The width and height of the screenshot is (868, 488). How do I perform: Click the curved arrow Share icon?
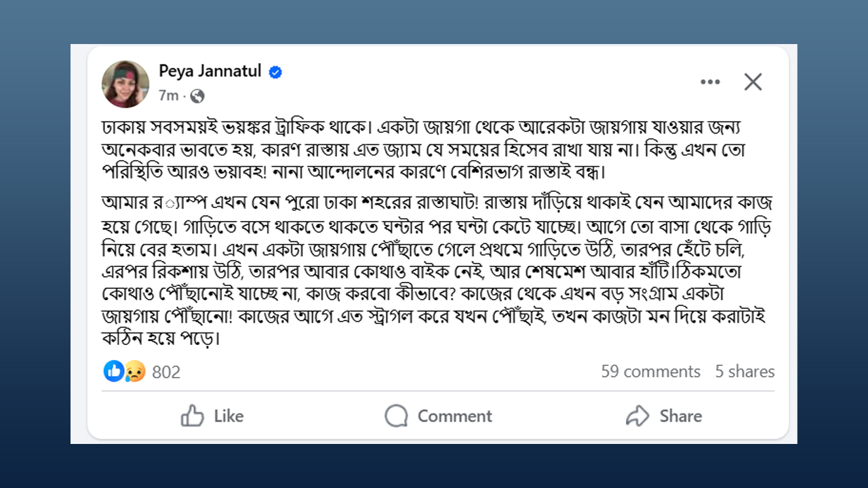(637, 415)
